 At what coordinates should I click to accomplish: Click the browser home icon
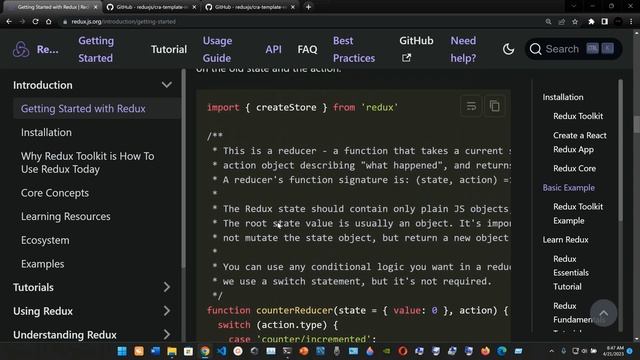pos(49,22)
